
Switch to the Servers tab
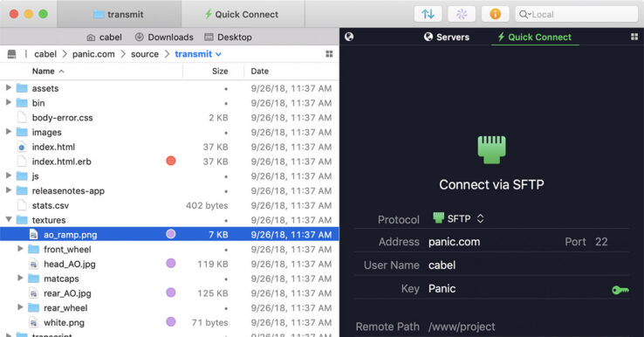[447, 37]
